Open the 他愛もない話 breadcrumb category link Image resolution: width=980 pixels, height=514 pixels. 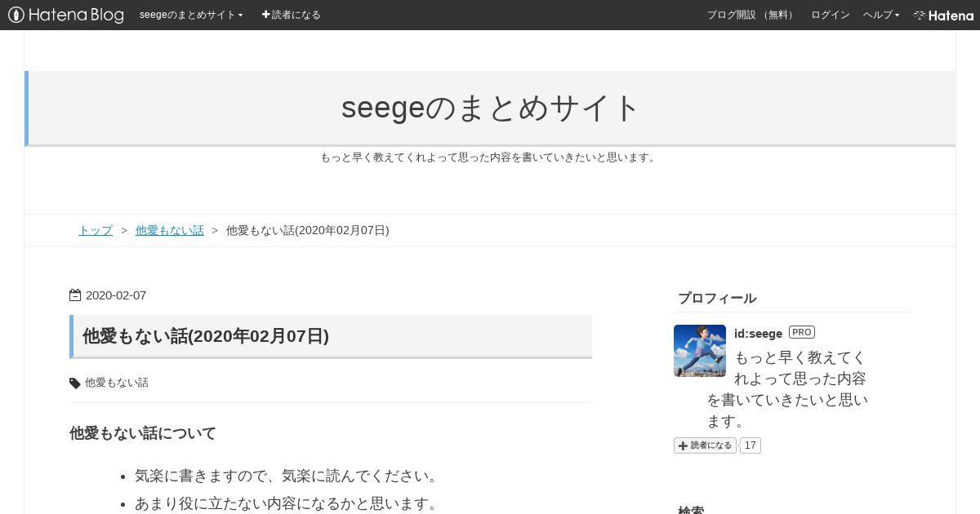[x=170, y=230]
